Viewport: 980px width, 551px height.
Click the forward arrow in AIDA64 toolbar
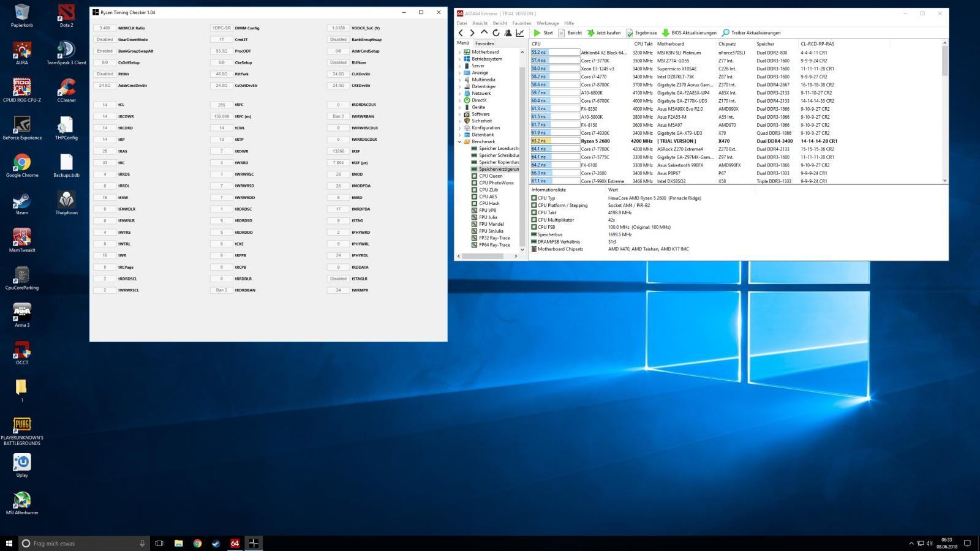click(472, 33)
